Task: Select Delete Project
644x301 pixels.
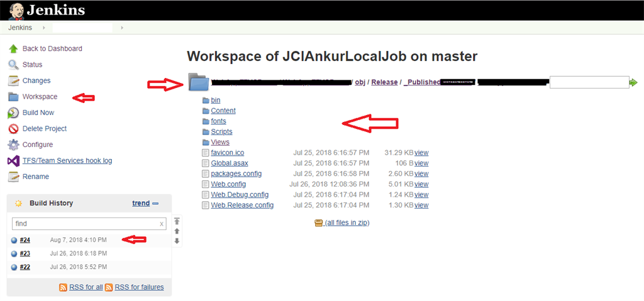Action: point(45,129)
